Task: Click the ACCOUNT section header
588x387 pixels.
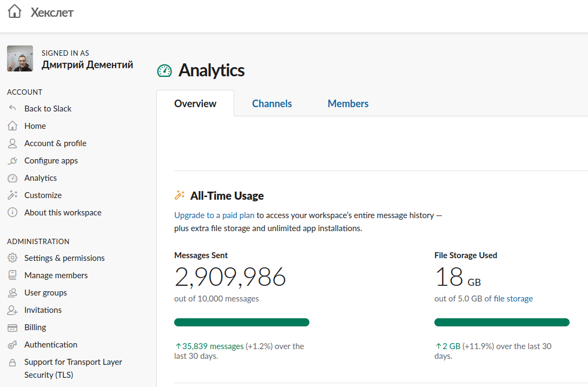Action: 25,92
